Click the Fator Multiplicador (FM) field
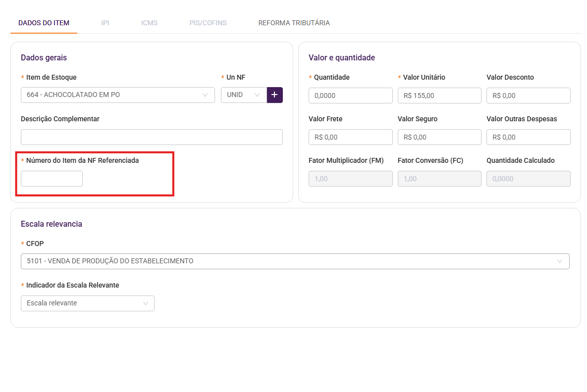This screenshot has width=587, height=392. [x=350, y=179]
